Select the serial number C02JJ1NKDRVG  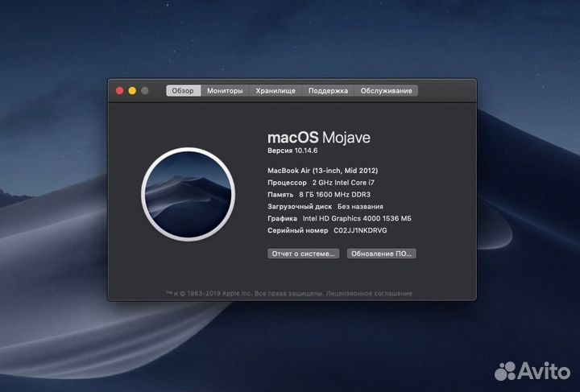click(x=360, y=230)
